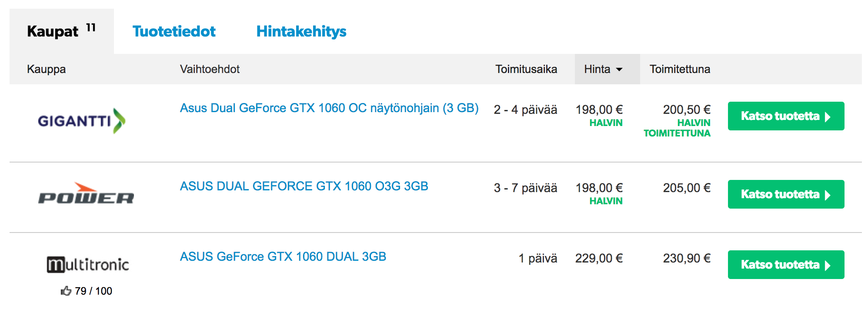Click the Multitronic store logo
The width and height of the screenshot is (868, 319).
(88, 265)
